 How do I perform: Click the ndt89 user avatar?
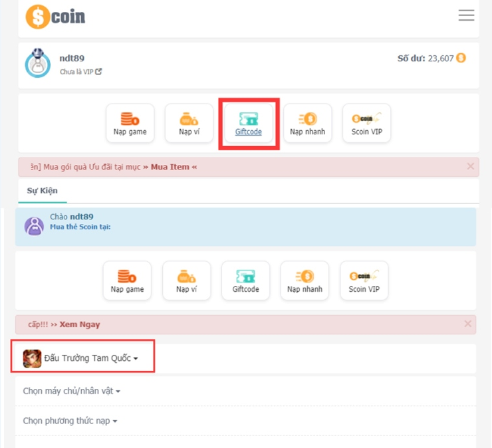[x=38, y=63]
